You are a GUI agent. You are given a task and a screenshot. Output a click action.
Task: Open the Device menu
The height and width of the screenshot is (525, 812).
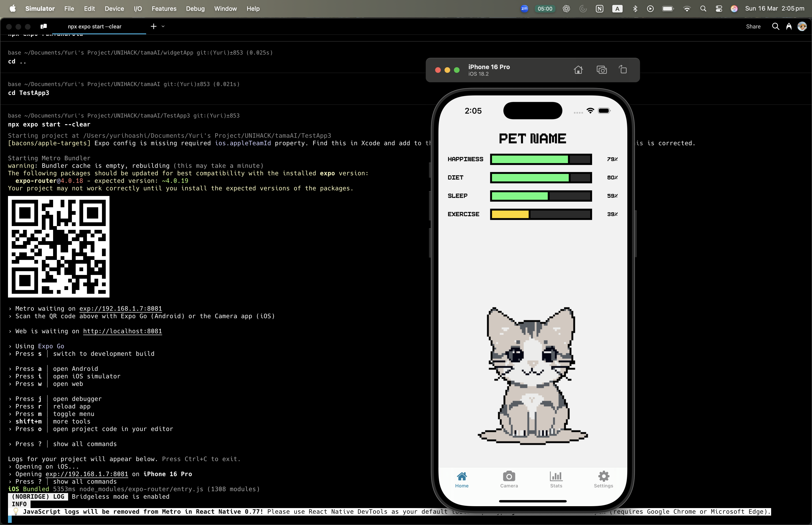(114, 9)
